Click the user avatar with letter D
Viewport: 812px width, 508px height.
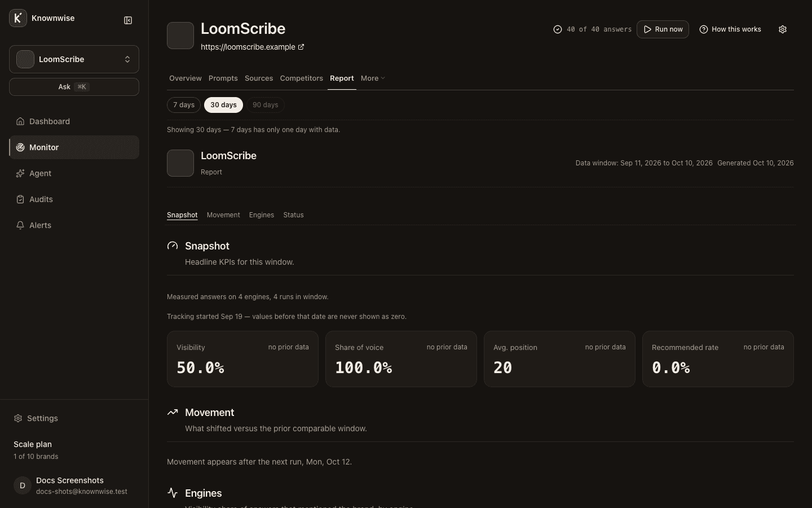tap(23, 485)
